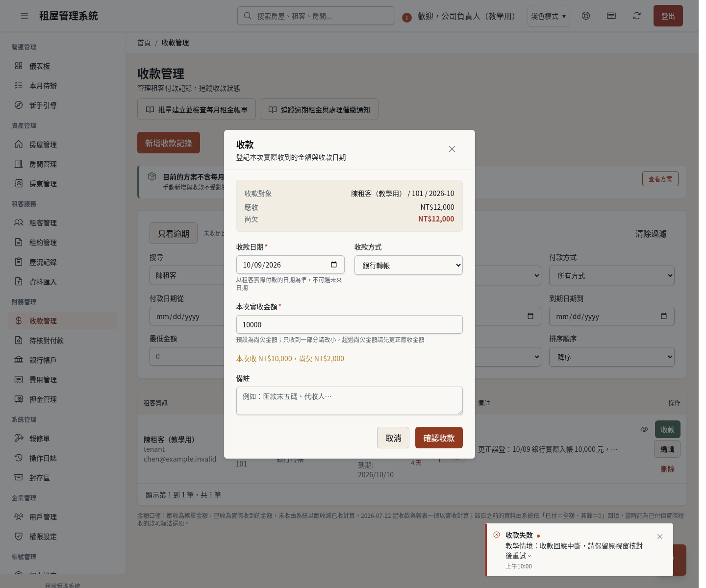Click the 本次實收金額 input field
This screenshot has width=706, height=588.
point(350,324)
